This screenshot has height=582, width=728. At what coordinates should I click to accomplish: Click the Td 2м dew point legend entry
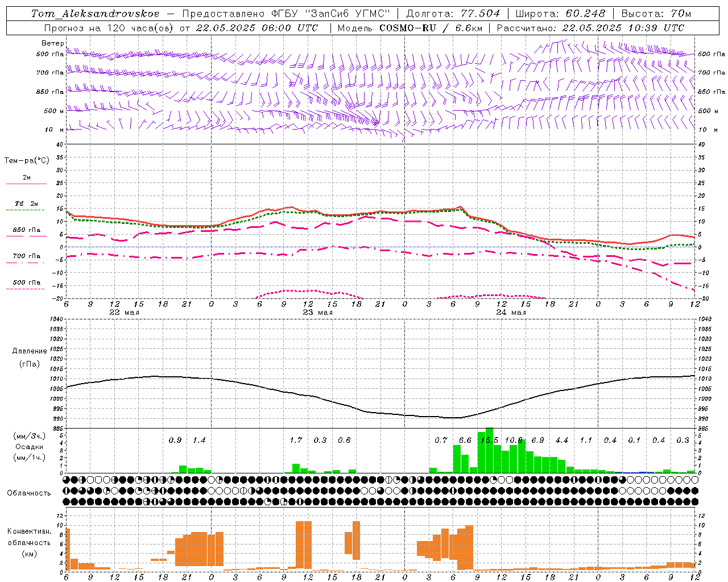point(26,203)
